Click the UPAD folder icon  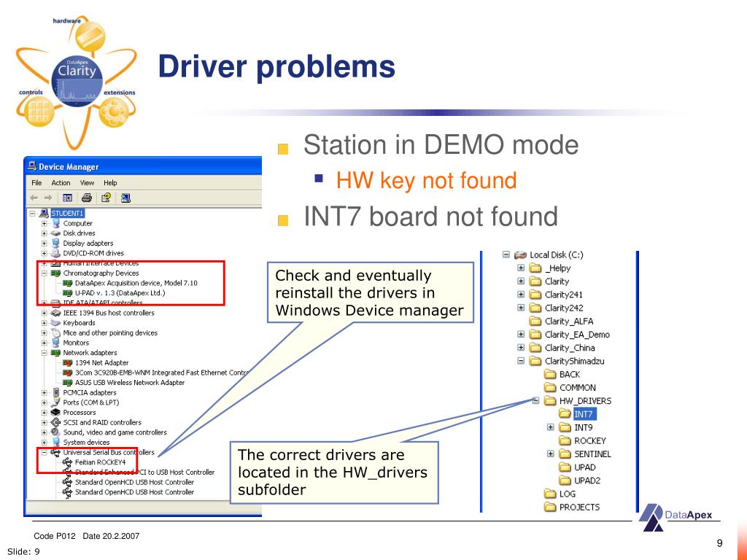click(565, 467)
